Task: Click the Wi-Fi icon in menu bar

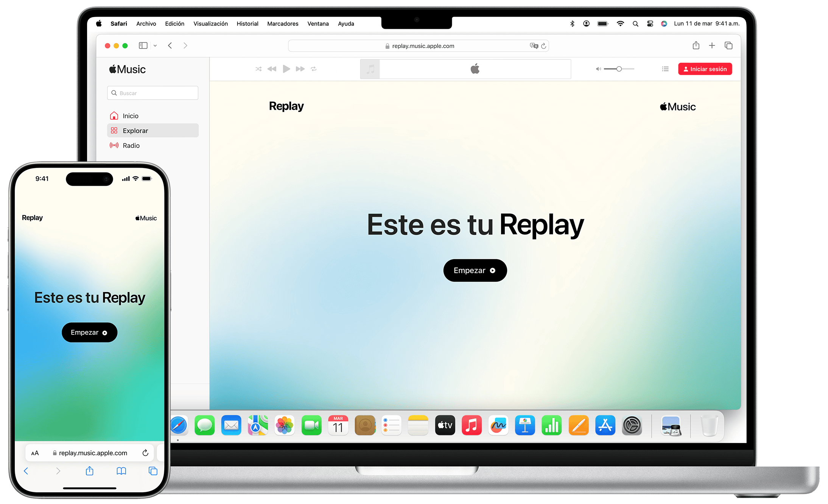Action: pos(620,23)
